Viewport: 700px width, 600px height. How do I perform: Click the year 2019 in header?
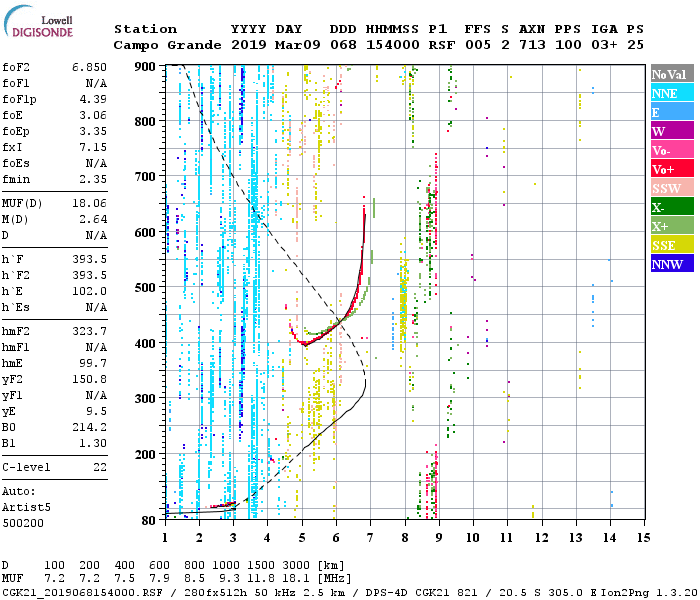click(249, 45)
